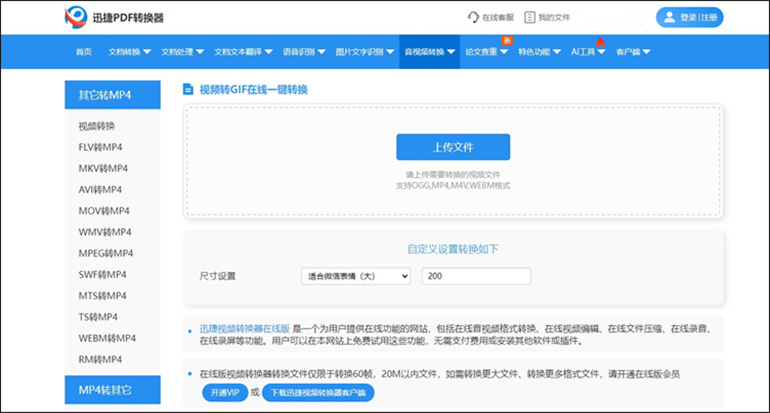Click the 迅捷PDF转换器 logo icon

[76, 17]
